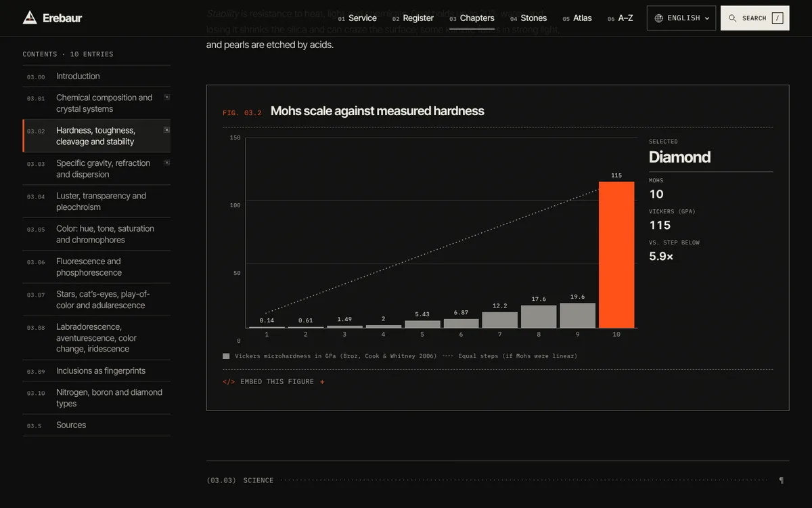This screenshot has height=508, width=812.
Task: Open the Service nav menu
Action: pos(357,18)
